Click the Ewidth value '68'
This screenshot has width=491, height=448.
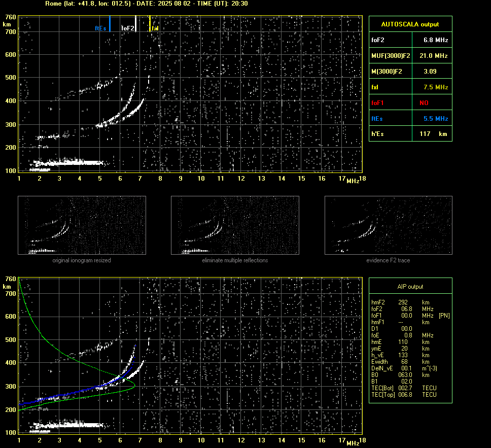[405, 362]
